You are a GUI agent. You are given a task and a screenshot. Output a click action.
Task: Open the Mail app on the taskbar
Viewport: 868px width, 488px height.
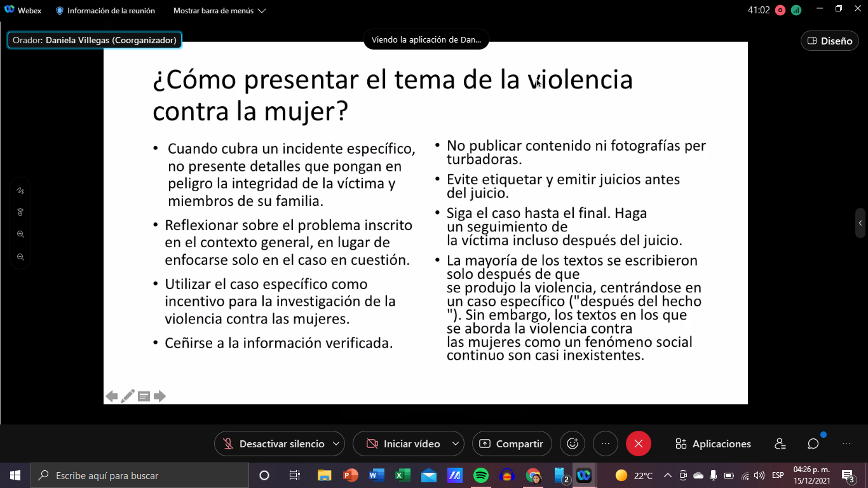click(429, 475)
